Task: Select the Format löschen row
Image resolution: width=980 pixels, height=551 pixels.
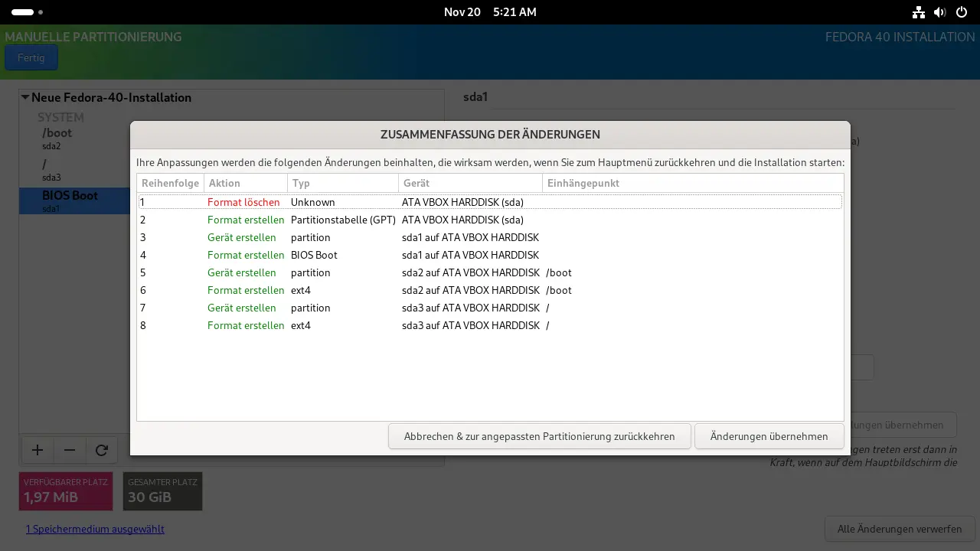Action: pyautogui.click(x=490, y=202)
